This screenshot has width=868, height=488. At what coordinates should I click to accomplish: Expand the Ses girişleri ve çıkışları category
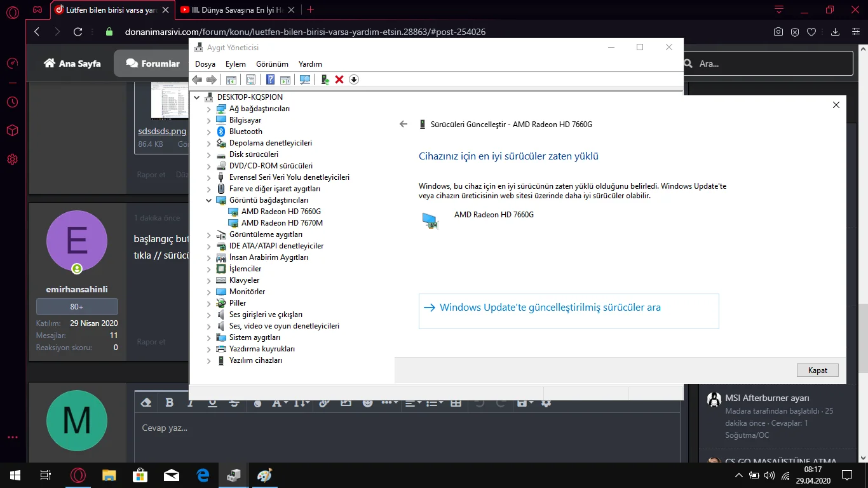tap(209, 315)
